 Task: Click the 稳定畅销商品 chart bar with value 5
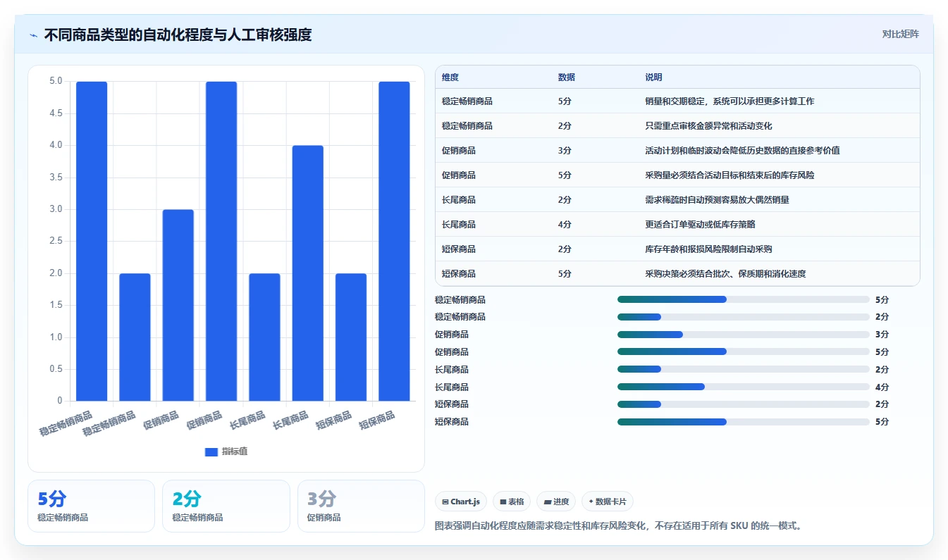(x=92, y=241)
